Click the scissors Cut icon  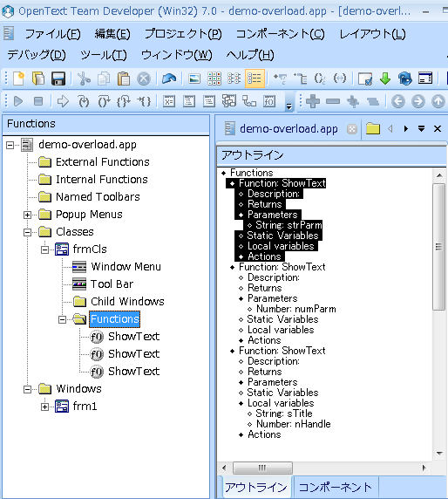[x=84, y=79]
